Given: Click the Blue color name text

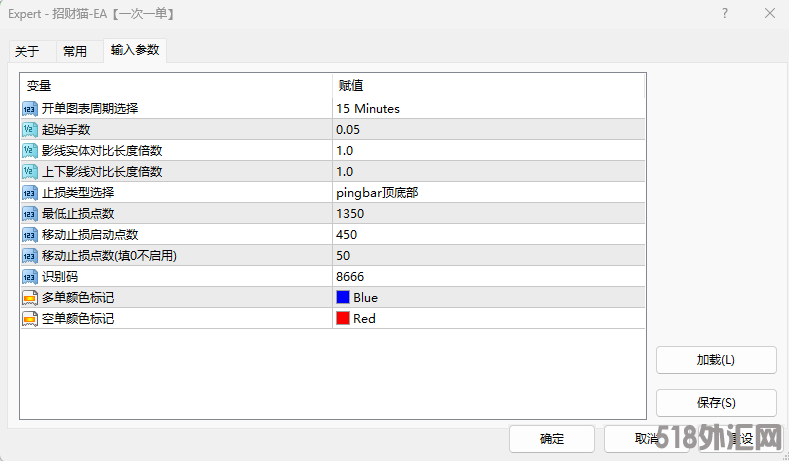Looking at the screenshot, I should point(365,298).
